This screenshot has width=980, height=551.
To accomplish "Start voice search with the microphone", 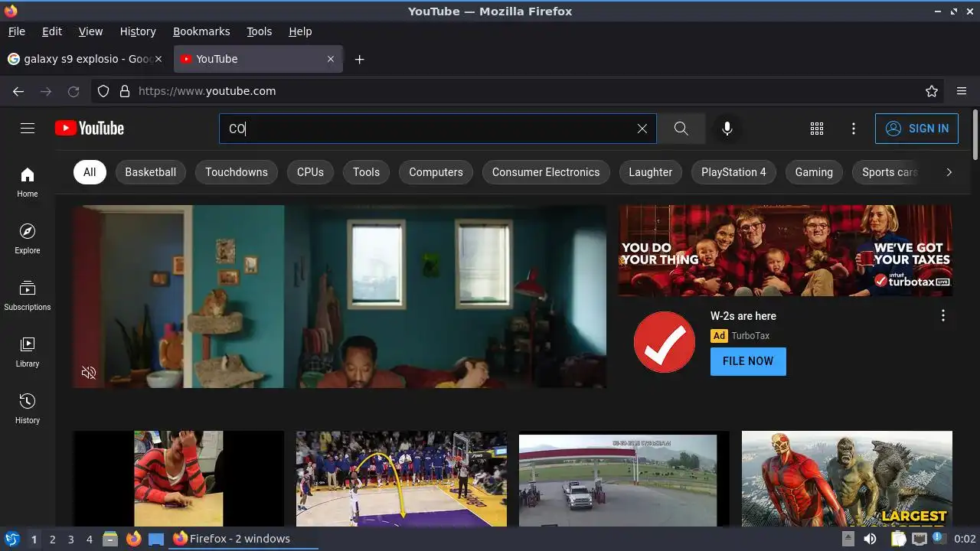I will coord(727,129).
